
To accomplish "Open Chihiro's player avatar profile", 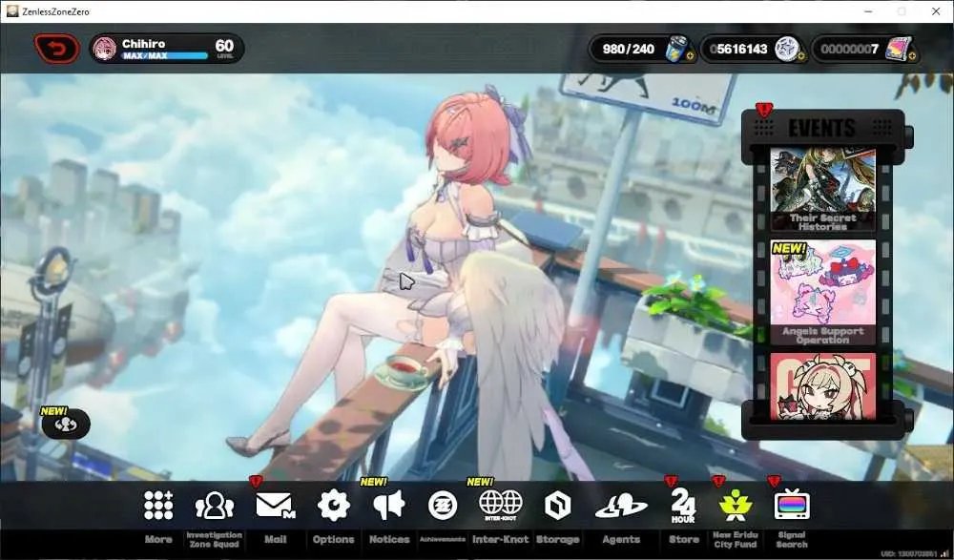I will point(104,49).
